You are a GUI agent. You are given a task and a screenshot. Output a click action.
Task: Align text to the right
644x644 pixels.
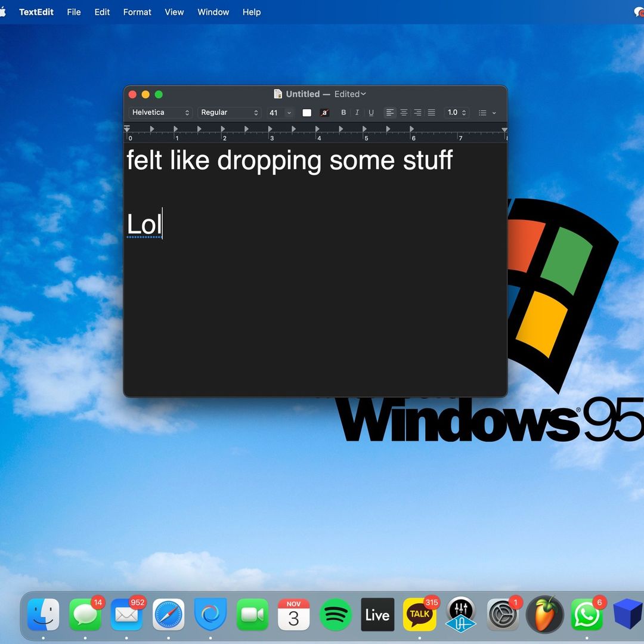tap(417, 113)
